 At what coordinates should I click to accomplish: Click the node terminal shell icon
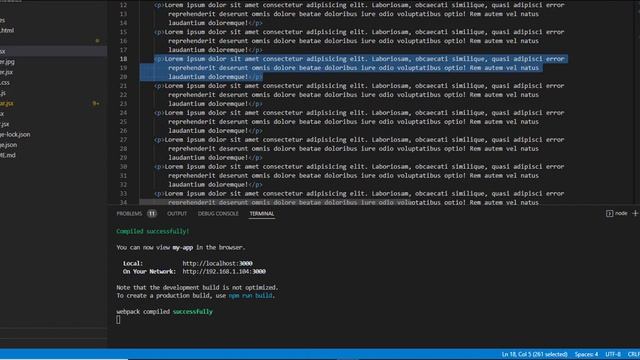point(609,213)
